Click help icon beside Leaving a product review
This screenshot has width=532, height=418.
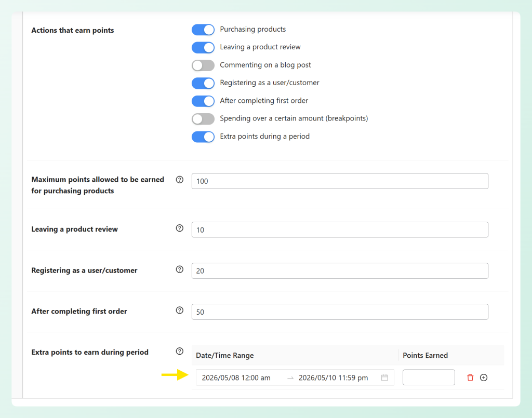179,227
